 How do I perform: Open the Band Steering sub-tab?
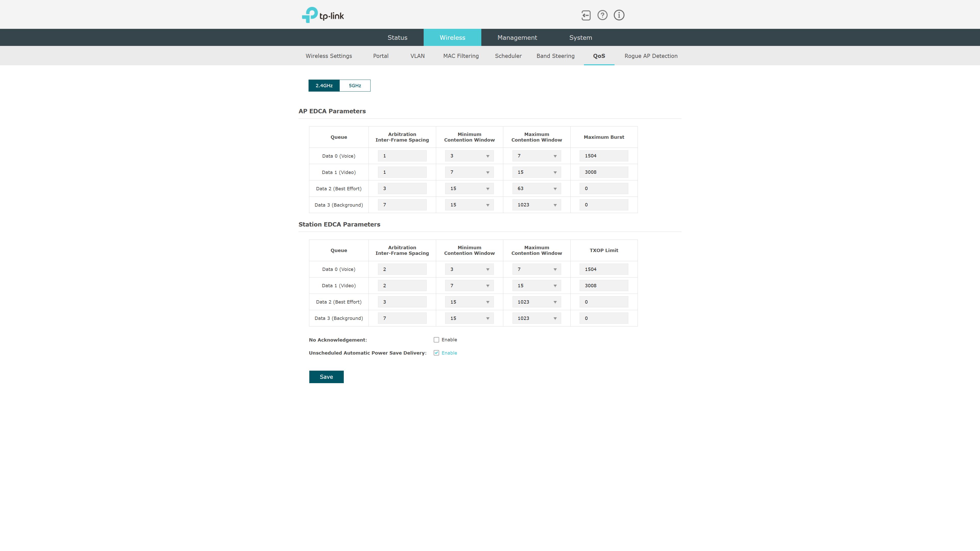tap(555, 56)
